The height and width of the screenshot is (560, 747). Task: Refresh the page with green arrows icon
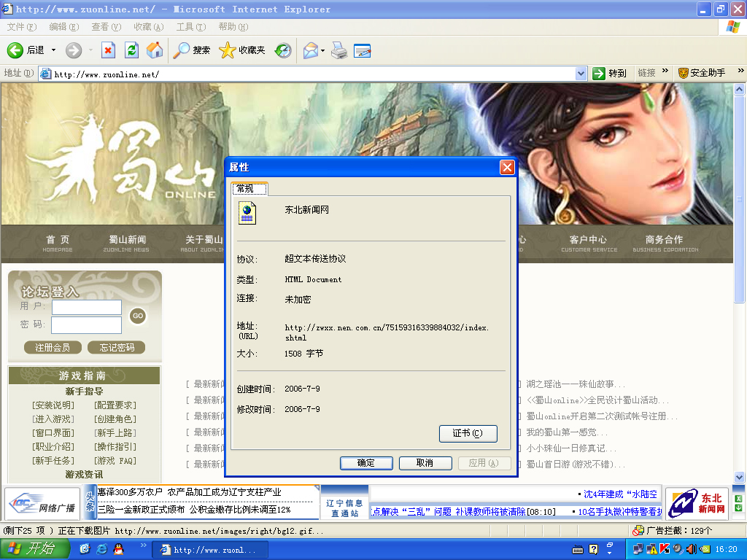point(131,50)
